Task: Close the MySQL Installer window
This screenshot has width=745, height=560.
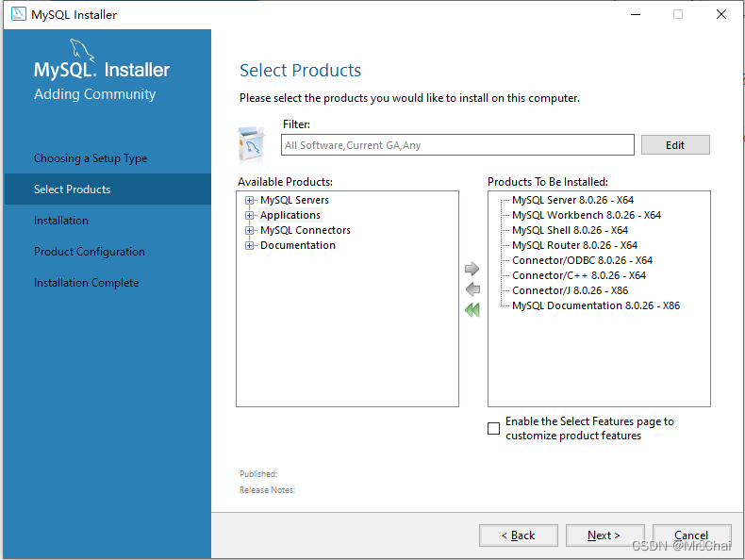Action: click(721, 14)
